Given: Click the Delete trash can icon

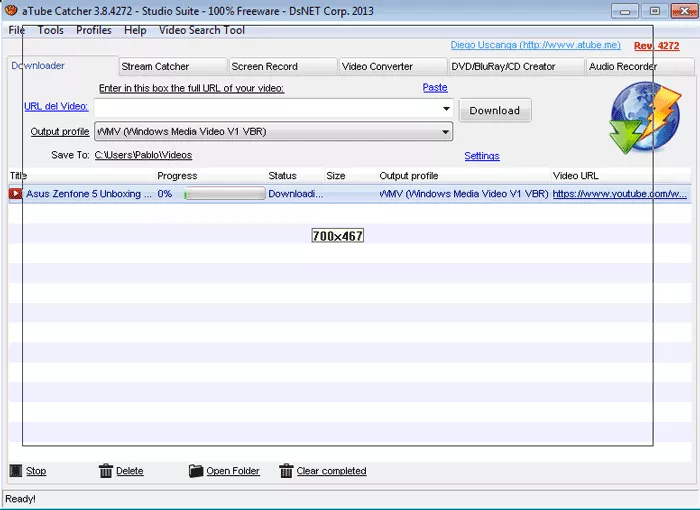Looking at the screenshot, I should [106, 471].
